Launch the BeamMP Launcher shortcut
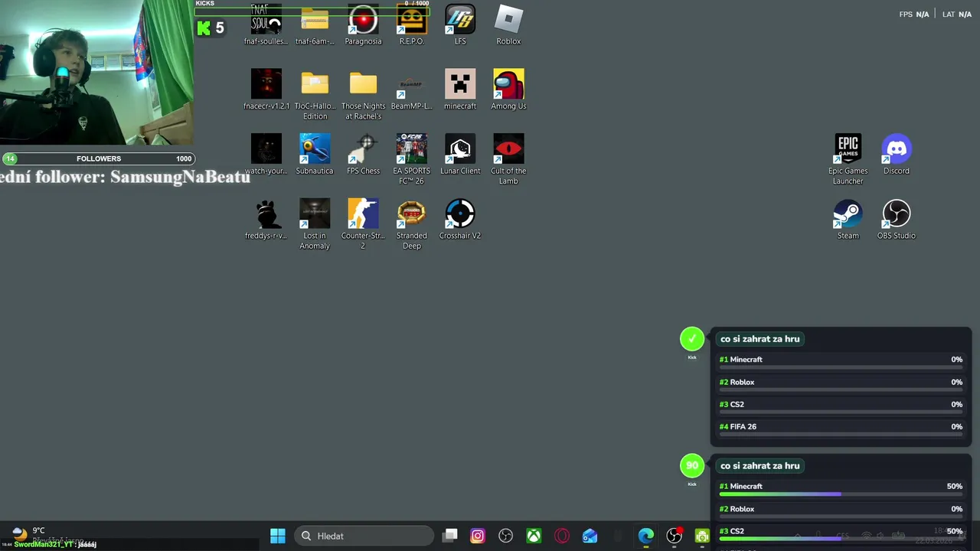The height and width of the screenshot is (551, 980). coord(411,90)
